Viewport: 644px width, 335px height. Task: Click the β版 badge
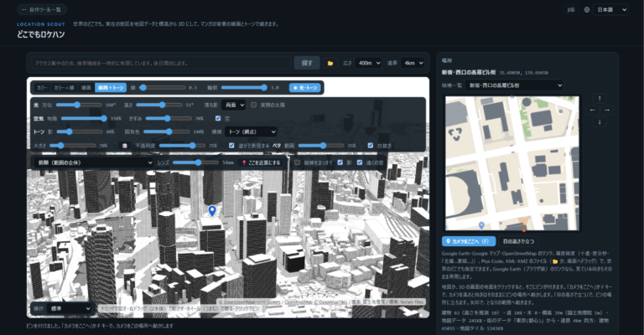tap(571, 10)
